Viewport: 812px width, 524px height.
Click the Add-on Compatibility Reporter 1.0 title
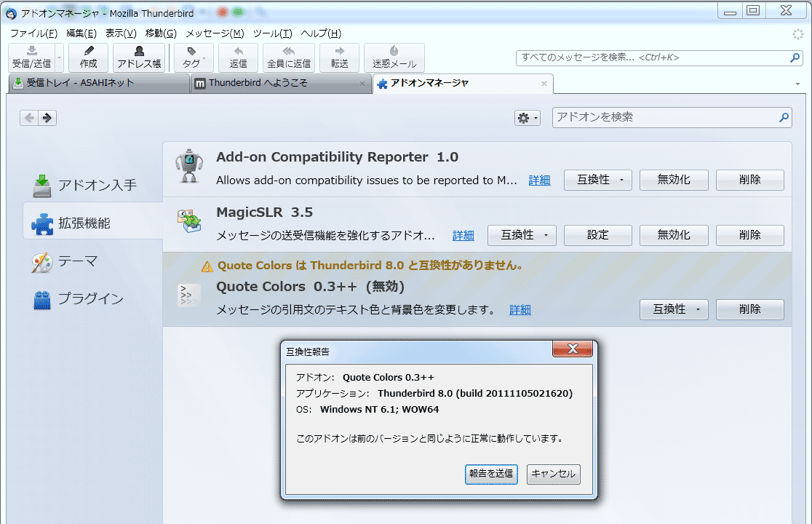337,157
